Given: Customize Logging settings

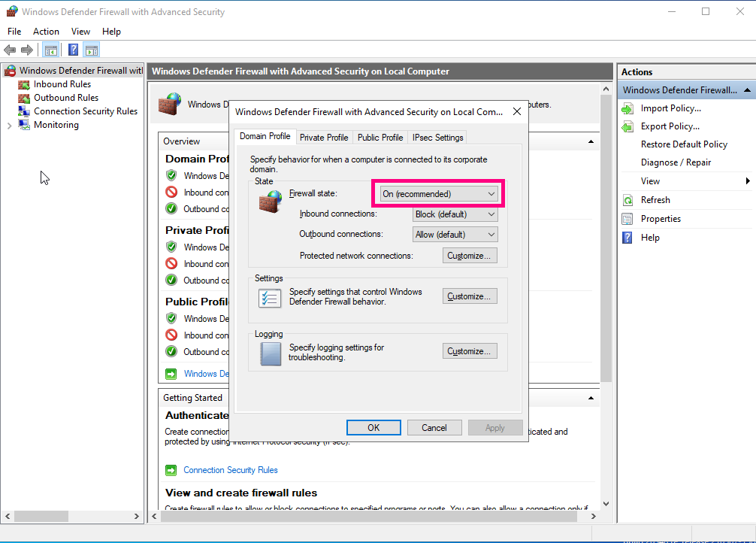Looking at the screenshot, I should tap(470, 351).
